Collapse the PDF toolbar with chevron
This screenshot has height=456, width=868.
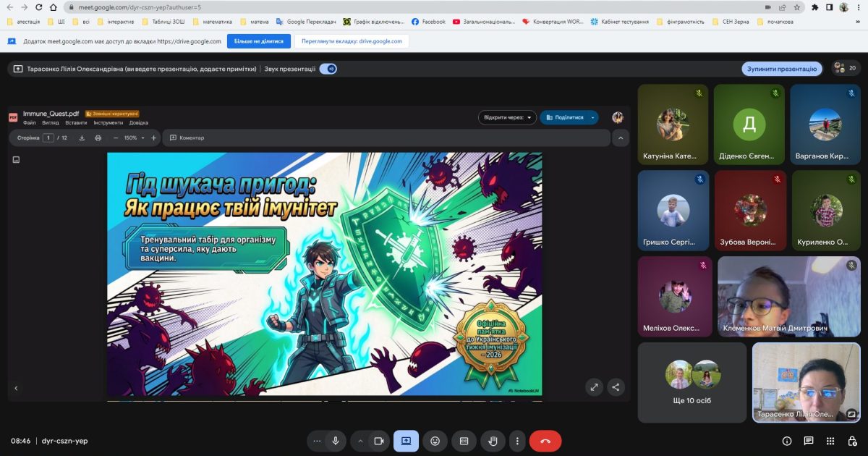point(620,138)
